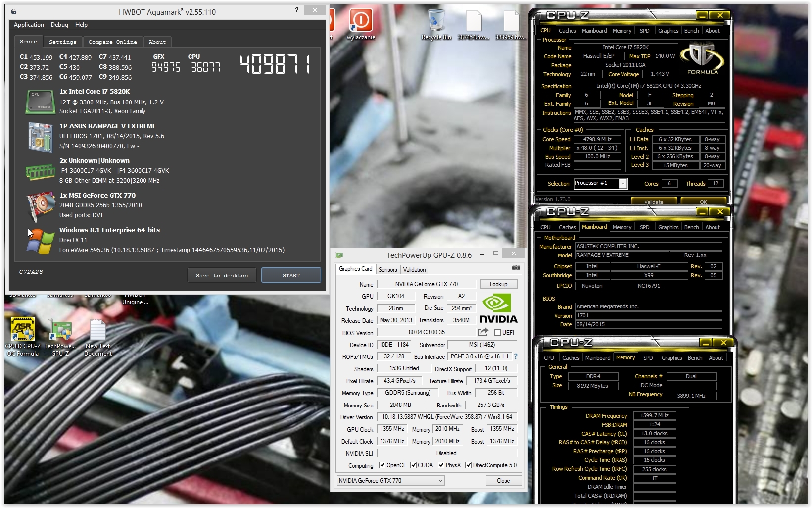The height and width of the screenshot is (508, 812).
Task: Click Aquamark title bar help question mark
Action: [297, 10]
